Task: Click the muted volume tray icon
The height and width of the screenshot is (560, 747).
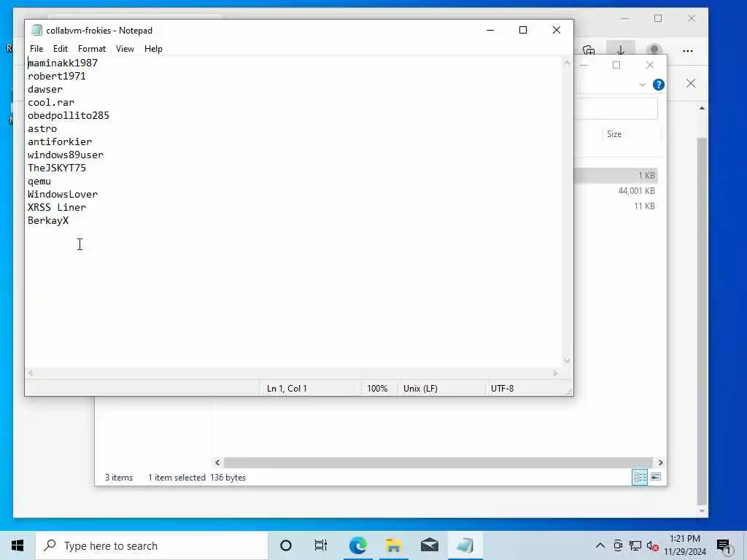Action: click(653, 545)
